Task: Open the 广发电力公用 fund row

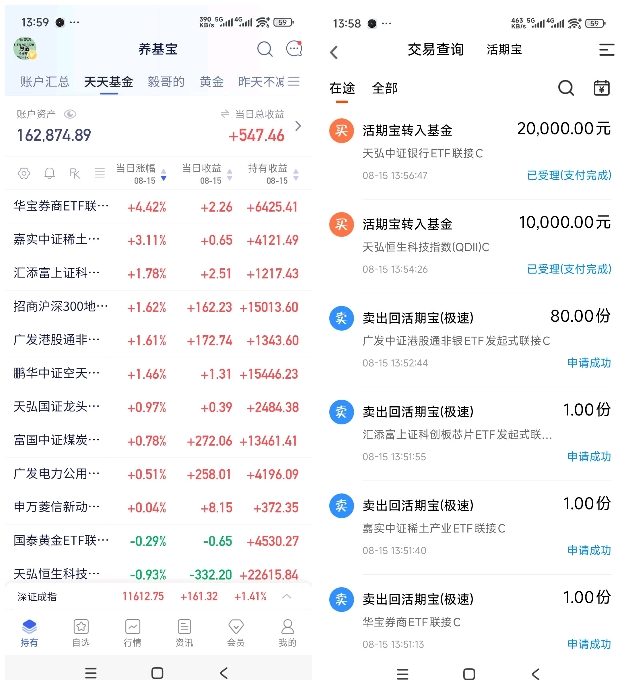Action: click(x=158, y=474)
